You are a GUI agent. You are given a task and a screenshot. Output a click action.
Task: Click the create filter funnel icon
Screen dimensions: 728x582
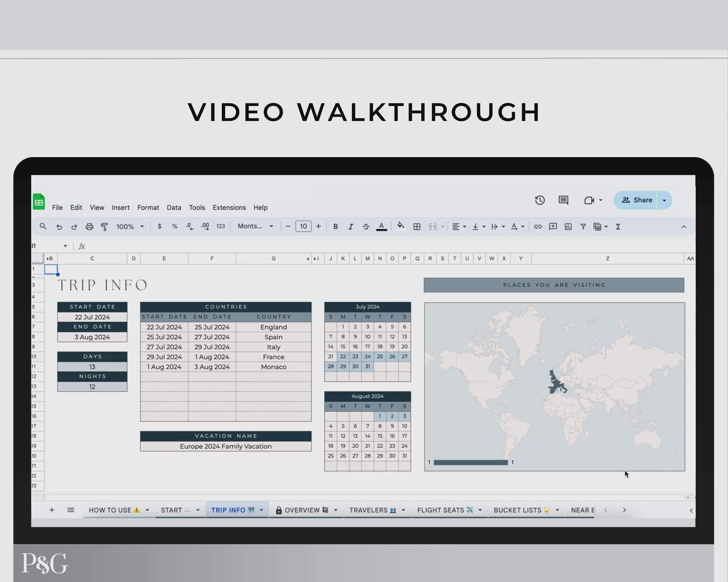tap(583, 227)
